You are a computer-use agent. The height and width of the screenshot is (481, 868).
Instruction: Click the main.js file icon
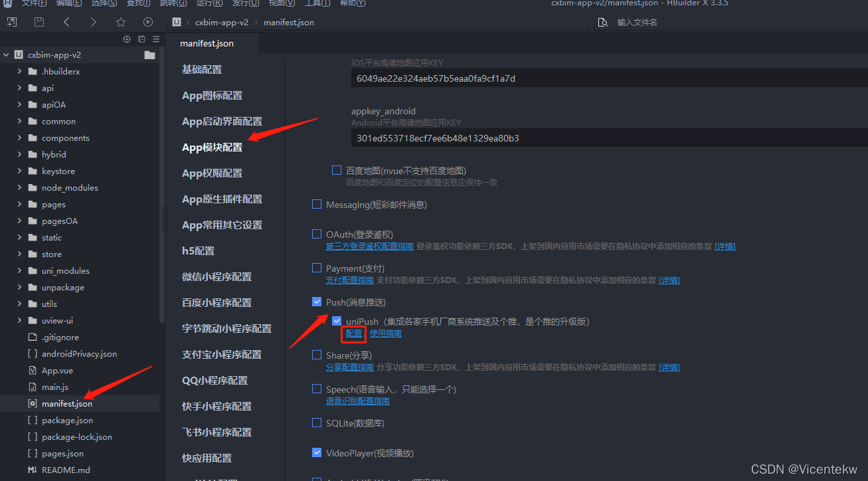click(33, 387)
